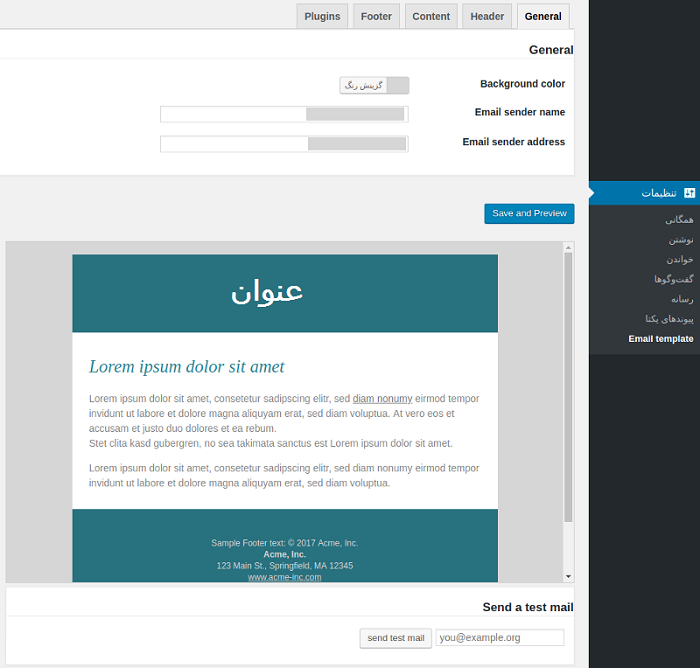Open نوشتن writing settings
The width and height of the screenshot is (700, 668).
tap(680, 239)
